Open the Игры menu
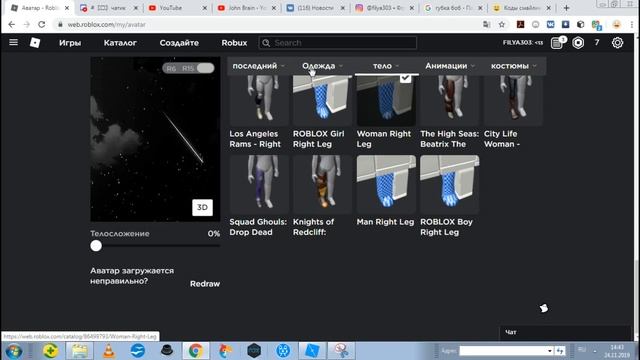This screenshot has height=360, width=640. [70, 43]
